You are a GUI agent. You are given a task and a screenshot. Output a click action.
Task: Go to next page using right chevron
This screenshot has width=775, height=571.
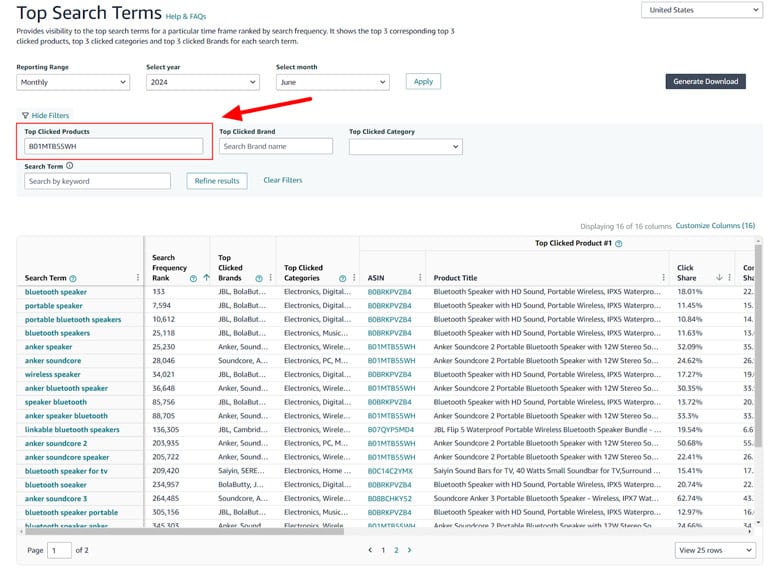[x=409, y=550]
